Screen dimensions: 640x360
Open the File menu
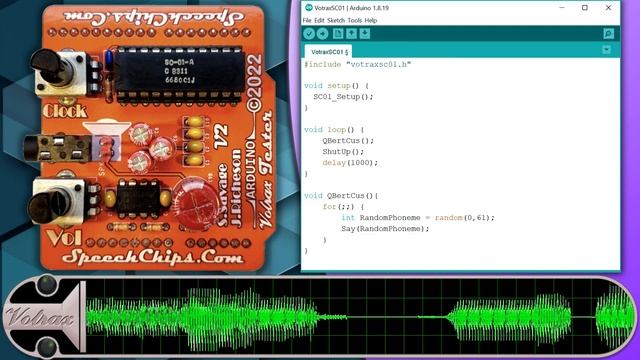click(x=307, y=20)
